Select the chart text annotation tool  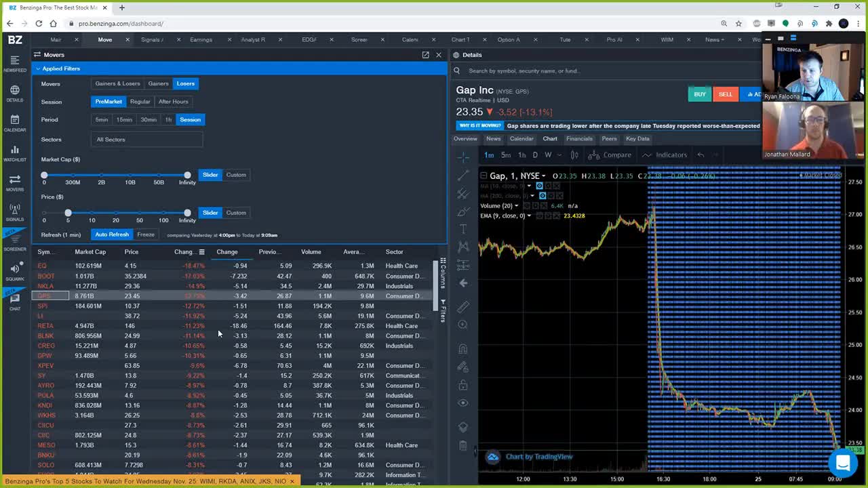463,229
